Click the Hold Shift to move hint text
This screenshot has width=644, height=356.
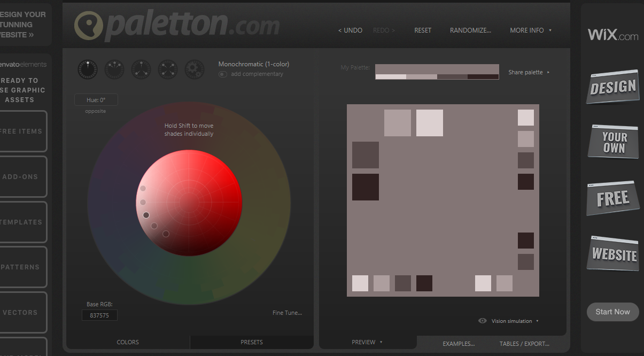click(189, 130)
